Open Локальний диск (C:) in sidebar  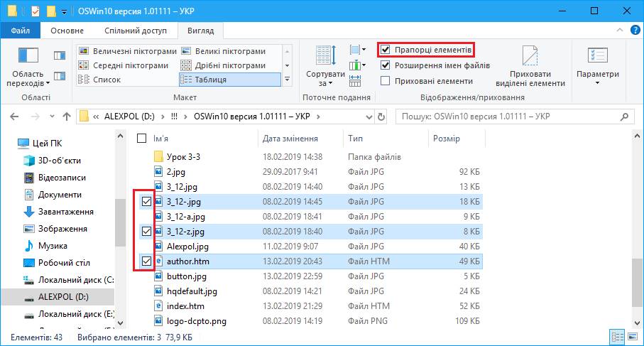click(x=76, y=280)
